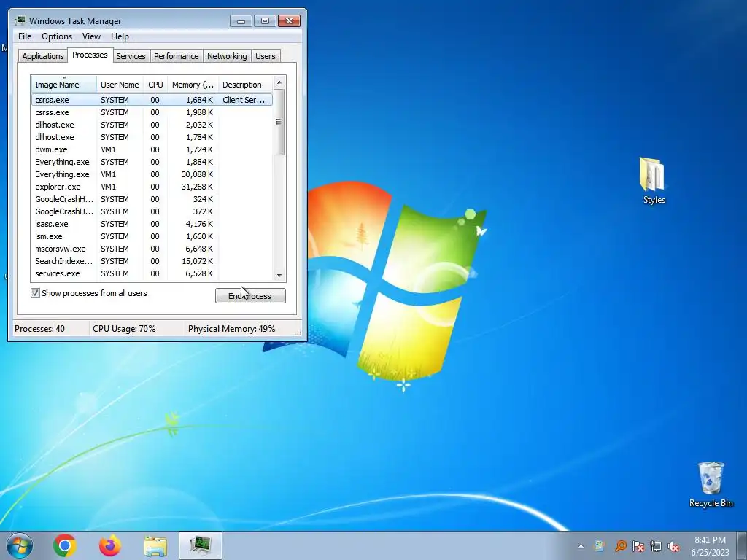Select the lsass.exe process row
Viewport: 747px width, 560px height.
pyautogui.click(x=152, y=224)
